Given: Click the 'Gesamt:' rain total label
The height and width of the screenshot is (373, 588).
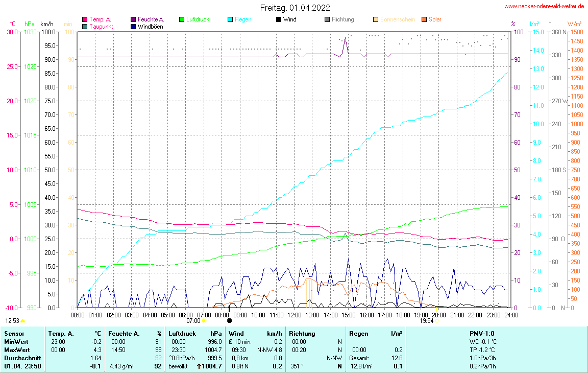Looking at the screenshot, I should point(359,358).
